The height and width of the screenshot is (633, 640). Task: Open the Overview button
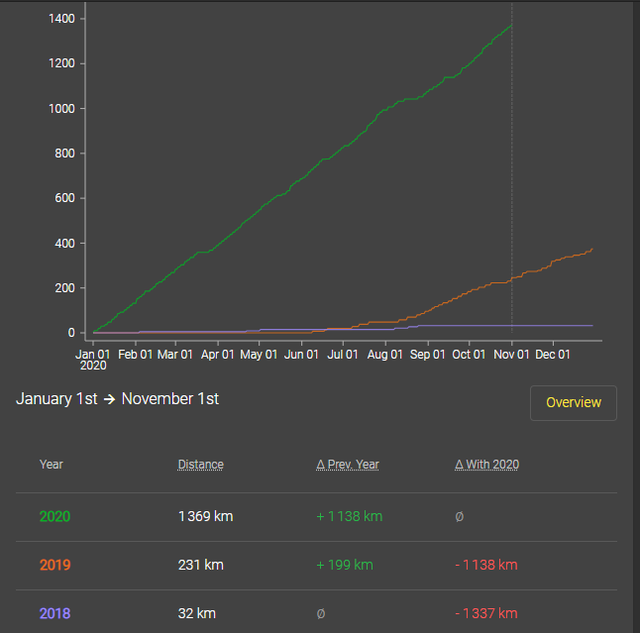573,402
